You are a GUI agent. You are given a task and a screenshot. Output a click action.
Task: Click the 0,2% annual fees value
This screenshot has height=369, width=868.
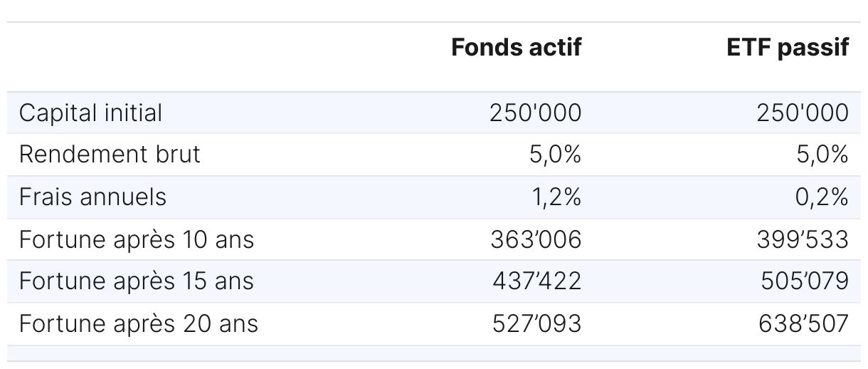822,197
